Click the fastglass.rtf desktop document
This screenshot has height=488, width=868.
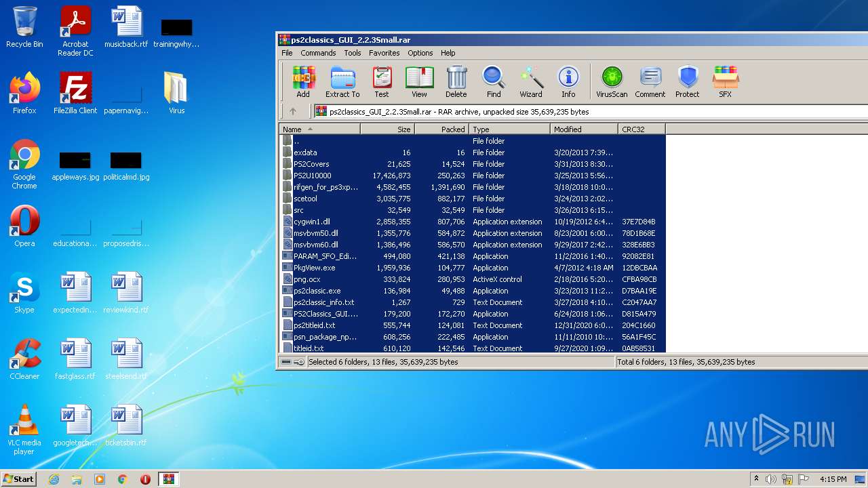pos(75,359)
